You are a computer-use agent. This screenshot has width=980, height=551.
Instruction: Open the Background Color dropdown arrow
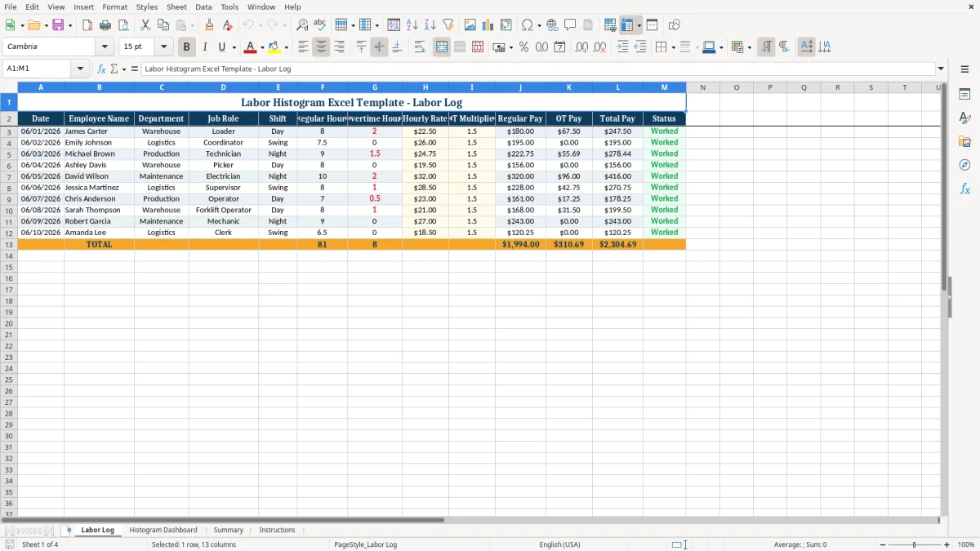click(286, 47)
